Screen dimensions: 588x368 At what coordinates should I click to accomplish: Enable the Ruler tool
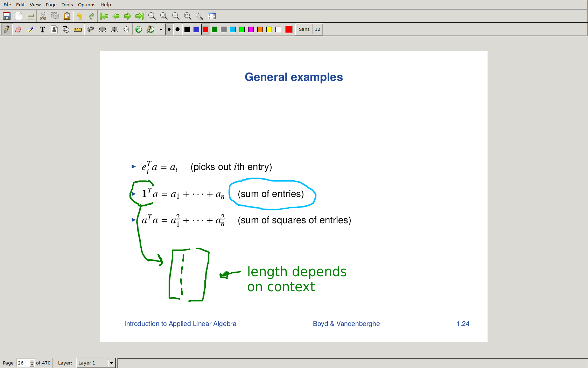78,29
